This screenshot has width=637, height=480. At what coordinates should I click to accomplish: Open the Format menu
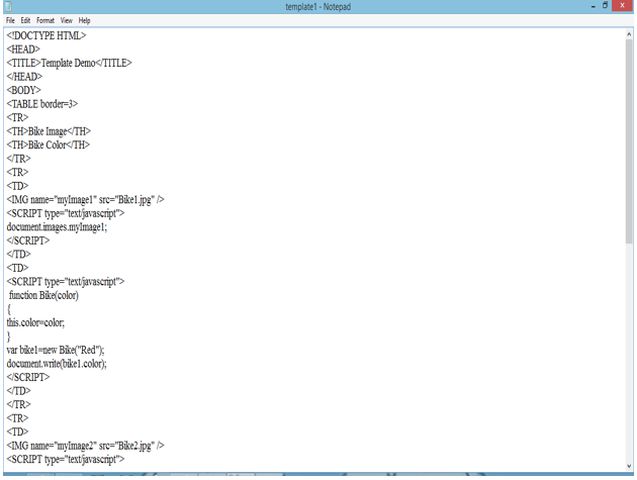45,20
